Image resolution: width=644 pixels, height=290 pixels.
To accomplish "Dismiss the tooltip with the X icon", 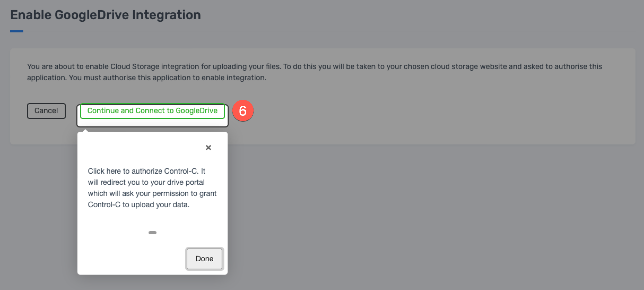I will [208, 148].
